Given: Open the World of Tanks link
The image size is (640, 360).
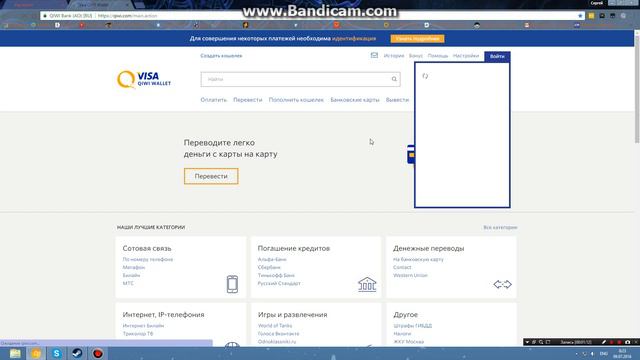Looking at the screenshot, I should click(275, 326).
